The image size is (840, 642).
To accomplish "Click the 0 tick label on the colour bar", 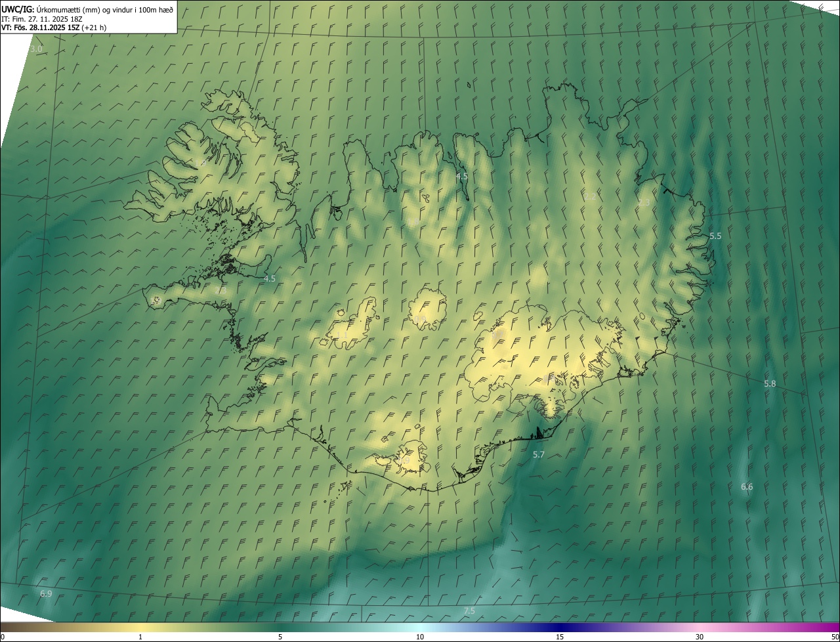I will (3, 637).
